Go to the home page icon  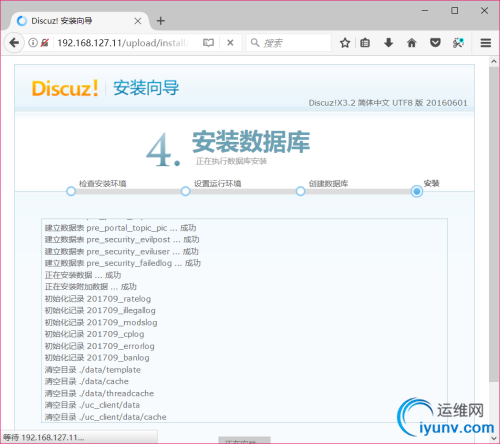[412, 43]
